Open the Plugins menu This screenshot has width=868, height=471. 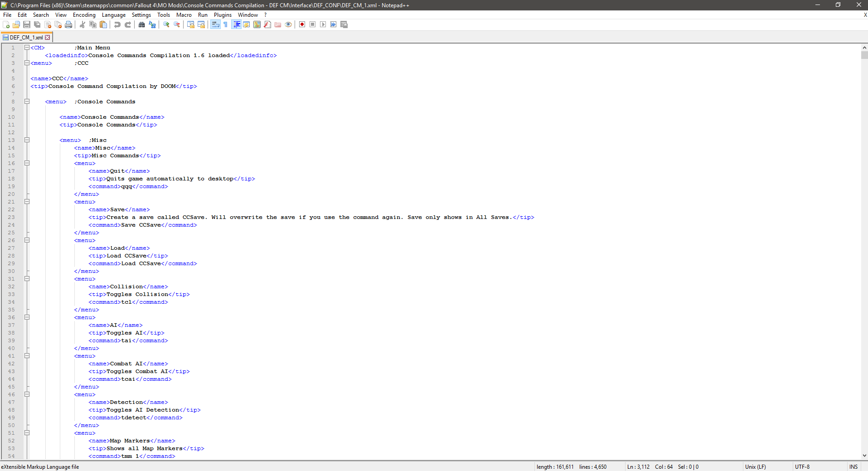click(223, 15)
